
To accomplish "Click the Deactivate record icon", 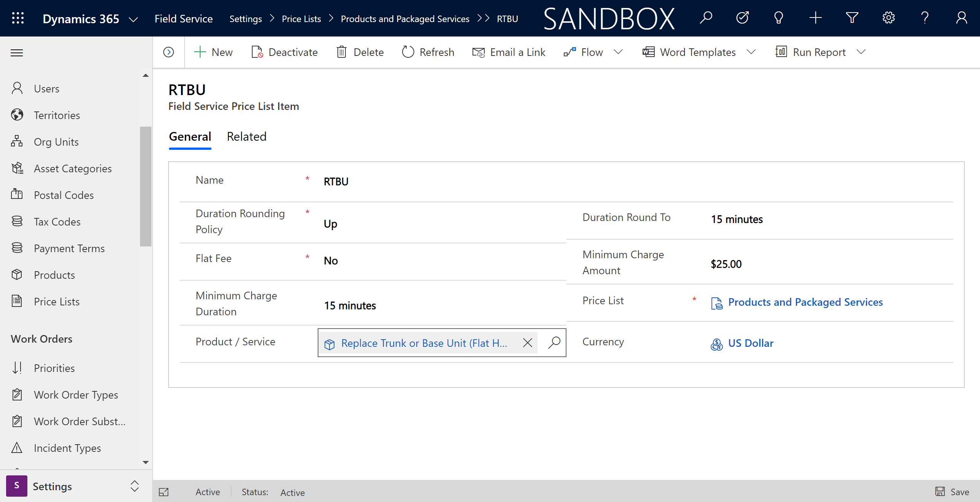I will [x=256, y=52].
